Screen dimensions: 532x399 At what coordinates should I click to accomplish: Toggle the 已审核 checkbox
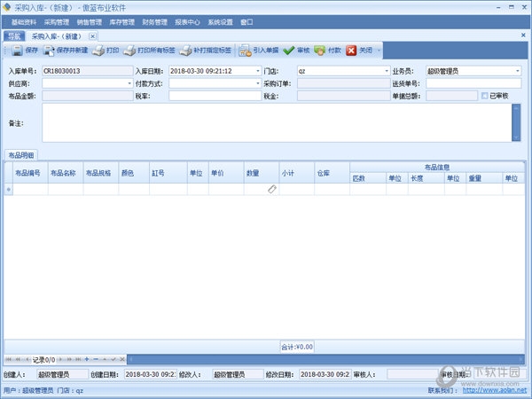point(484,95)
